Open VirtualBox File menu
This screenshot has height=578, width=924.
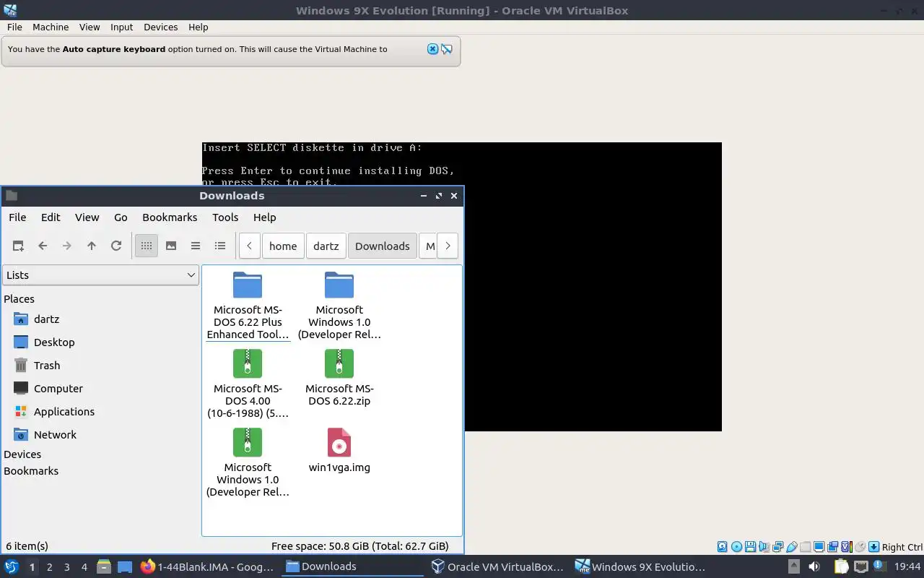click(14, 27)
